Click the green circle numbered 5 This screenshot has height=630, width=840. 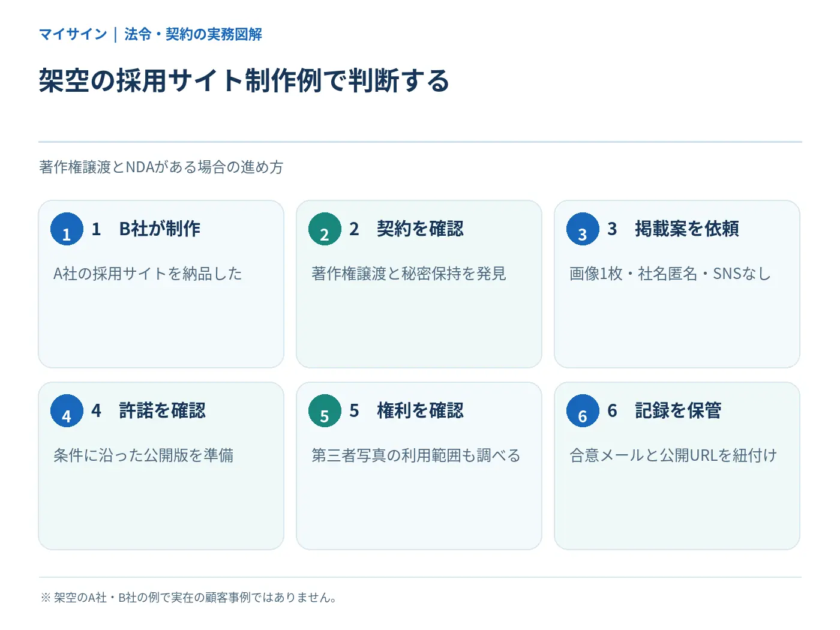325,411
